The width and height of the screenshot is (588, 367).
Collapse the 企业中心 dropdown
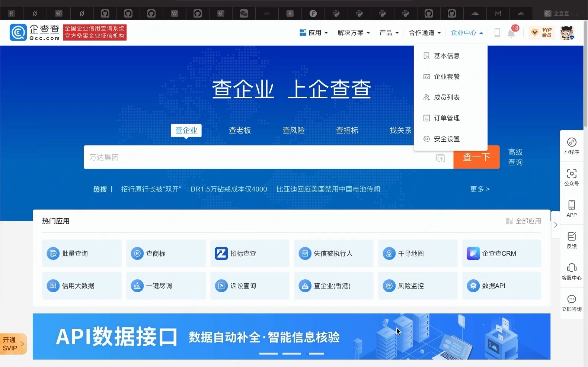pos(467,33)
